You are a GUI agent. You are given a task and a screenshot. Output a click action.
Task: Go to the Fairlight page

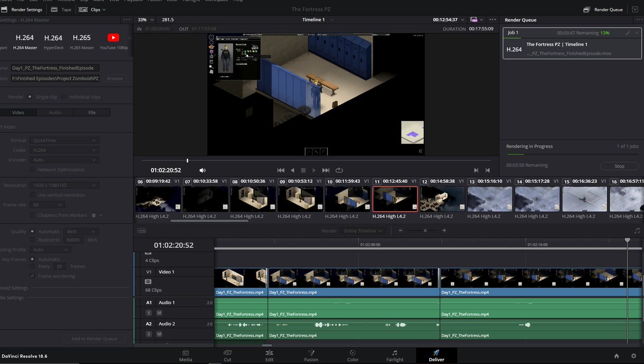tap(395, 355)
